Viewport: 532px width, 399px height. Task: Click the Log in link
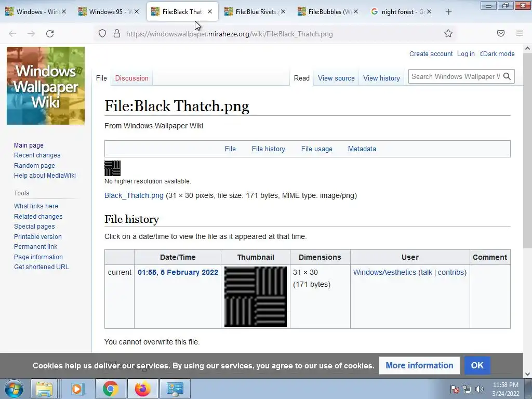[x=465, y=54]
